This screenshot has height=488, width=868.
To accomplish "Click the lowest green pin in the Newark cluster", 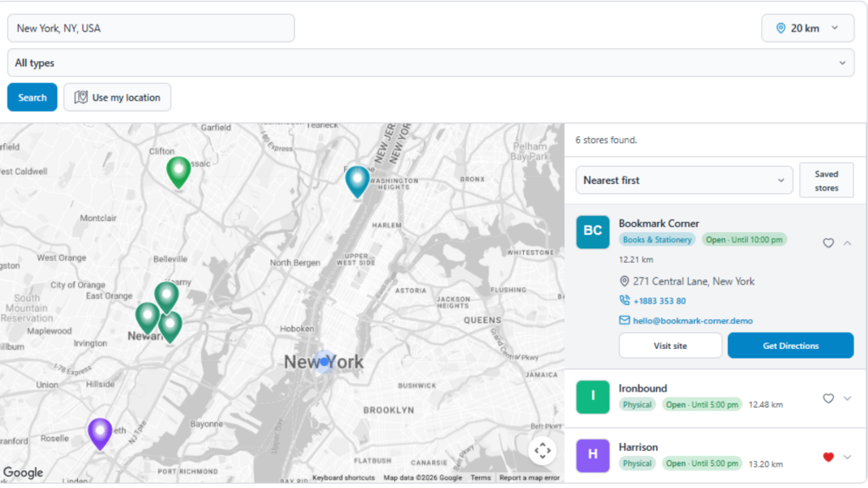I will click(170, 326).
